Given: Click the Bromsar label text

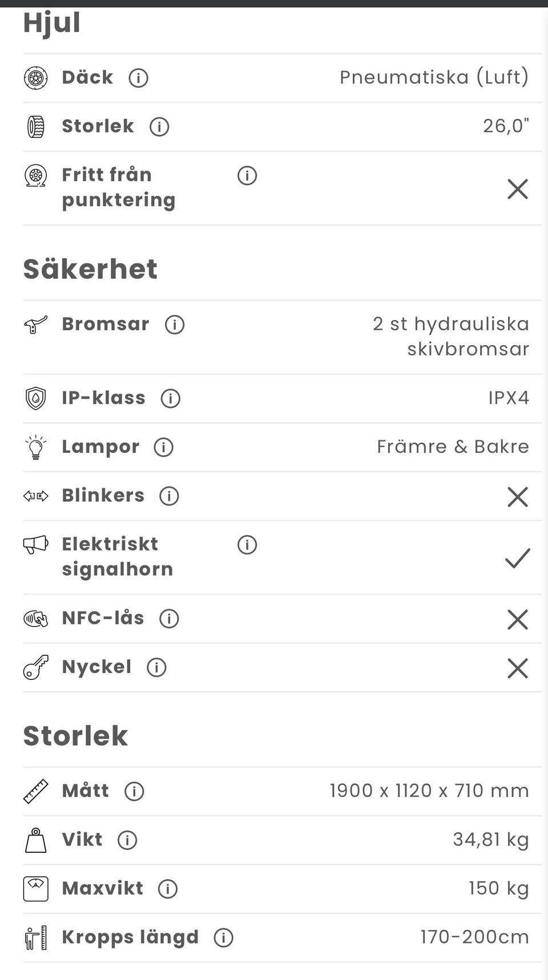Looking at the screenshot, I should (106, 324).
